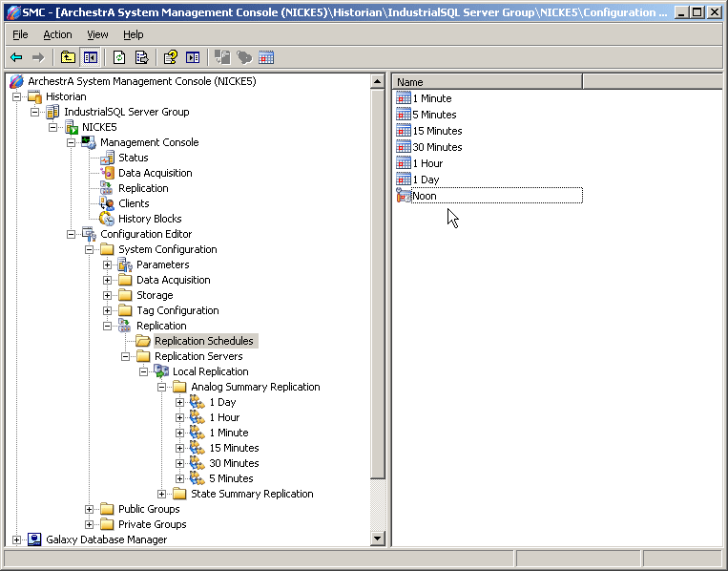Collapse the IndustrialSQL Server Group node
Screen dimensions: 728x571
click(x=34, y=112)
